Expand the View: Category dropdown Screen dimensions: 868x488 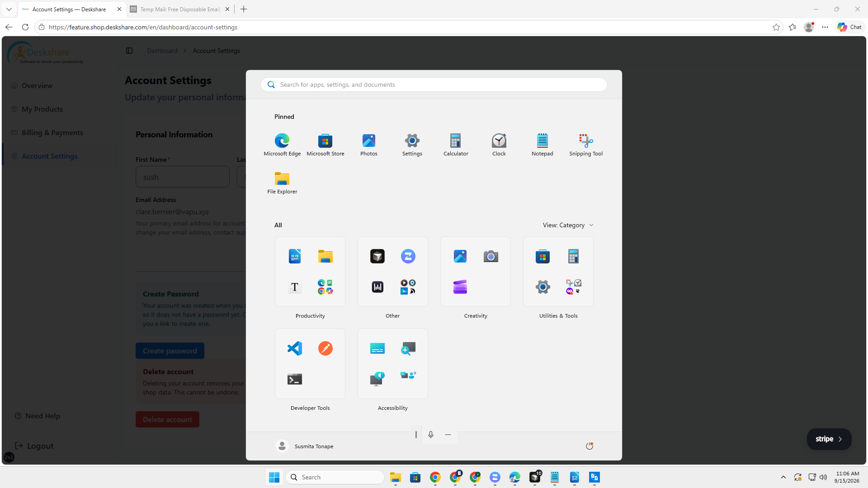[568, 225]
